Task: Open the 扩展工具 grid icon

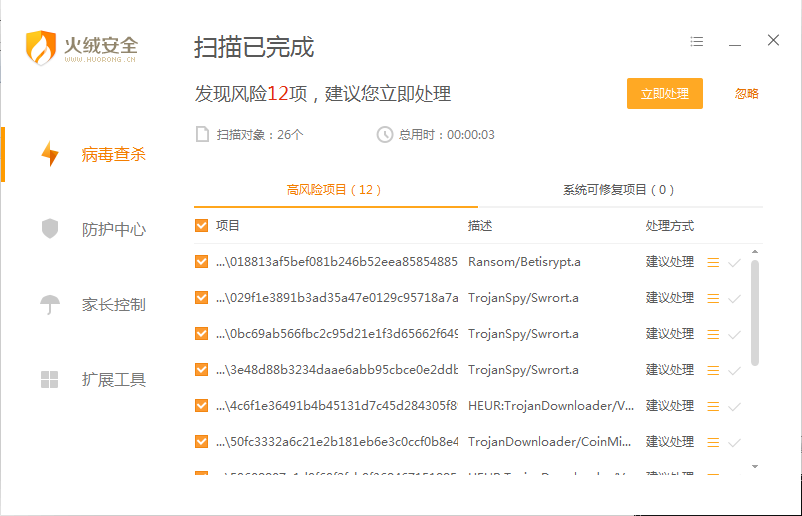Action: click(x=49, y=379)
